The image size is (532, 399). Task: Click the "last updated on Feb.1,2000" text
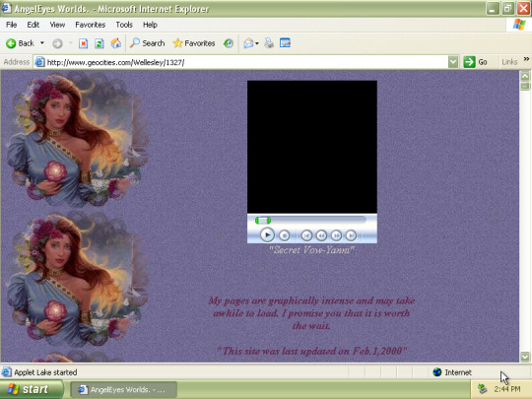pos(311,351)
